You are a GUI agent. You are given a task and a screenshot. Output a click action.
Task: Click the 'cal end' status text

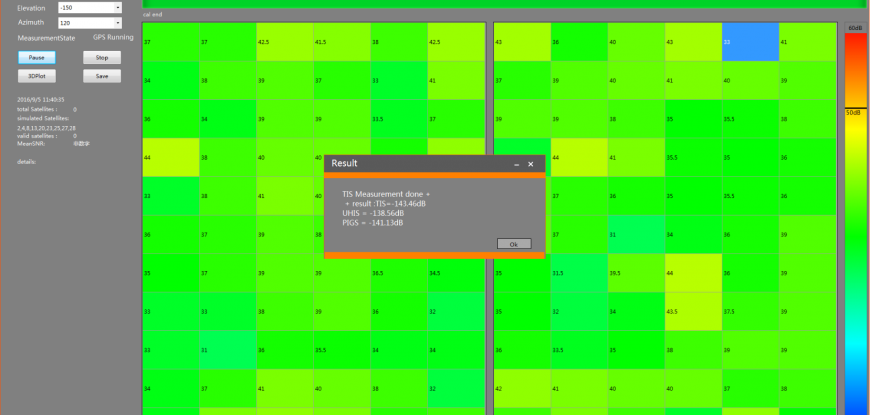[x=153, y=14]
